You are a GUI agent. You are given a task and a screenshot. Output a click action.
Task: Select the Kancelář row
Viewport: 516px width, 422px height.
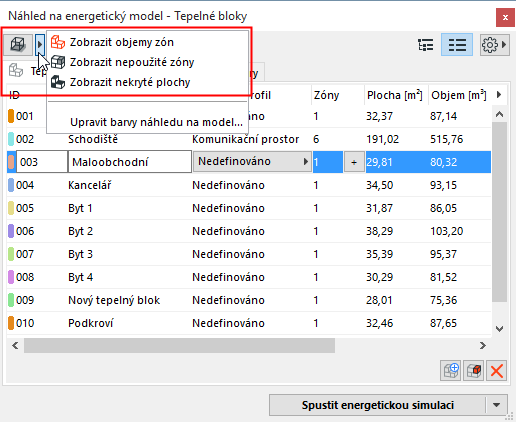coord(249,185)
